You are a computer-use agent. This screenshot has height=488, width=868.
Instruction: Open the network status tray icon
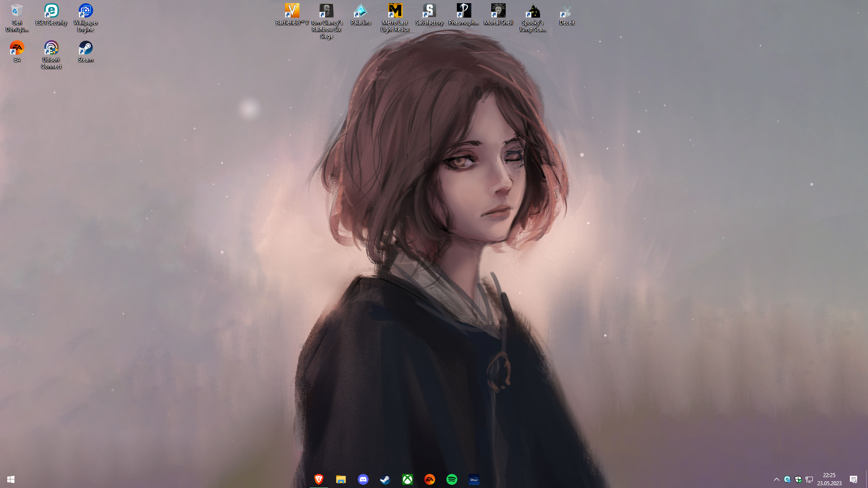(809, 479)
